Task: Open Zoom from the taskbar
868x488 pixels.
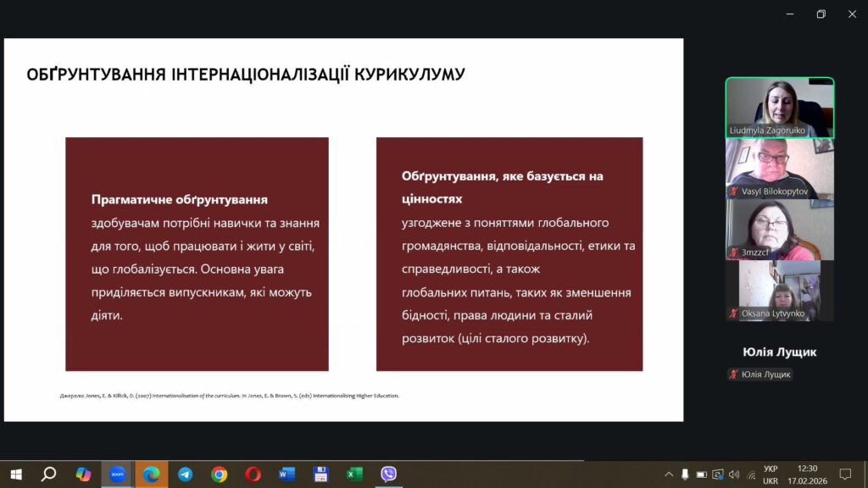Action: click(117, 474)
